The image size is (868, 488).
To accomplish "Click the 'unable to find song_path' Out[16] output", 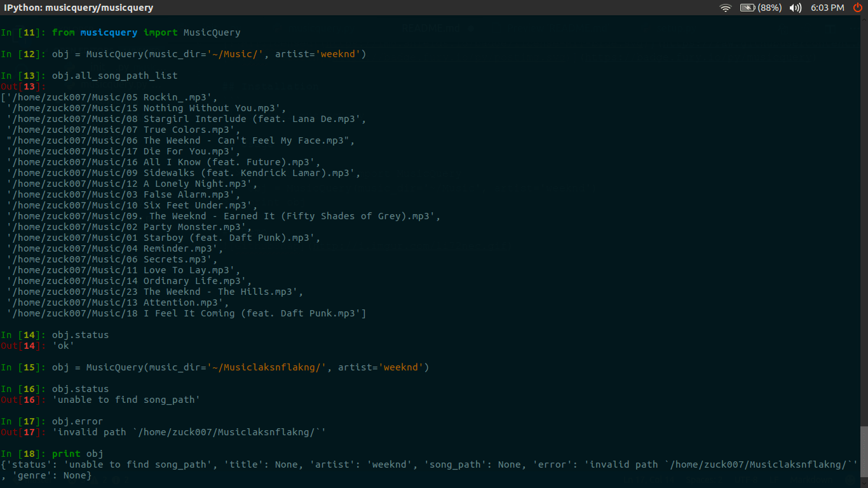I will [126, 400].
